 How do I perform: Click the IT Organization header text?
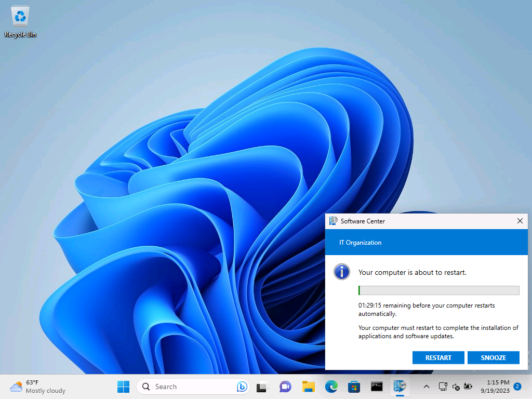pyautogui.click(x=361, y=243)
